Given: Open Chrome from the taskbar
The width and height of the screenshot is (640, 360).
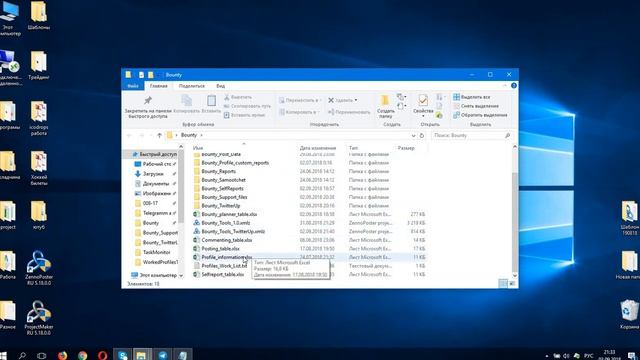Looking at the screenshot, I should (x=82, y=355).
